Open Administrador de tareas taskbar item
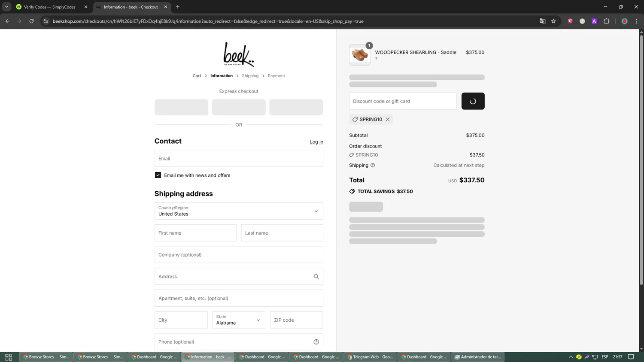 (478, 357)
